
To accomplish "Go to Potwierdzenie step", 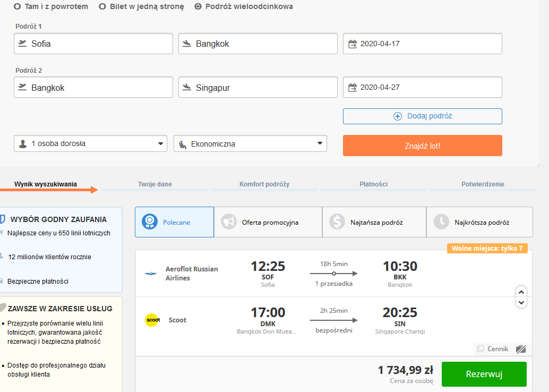I will pos(483,184).
